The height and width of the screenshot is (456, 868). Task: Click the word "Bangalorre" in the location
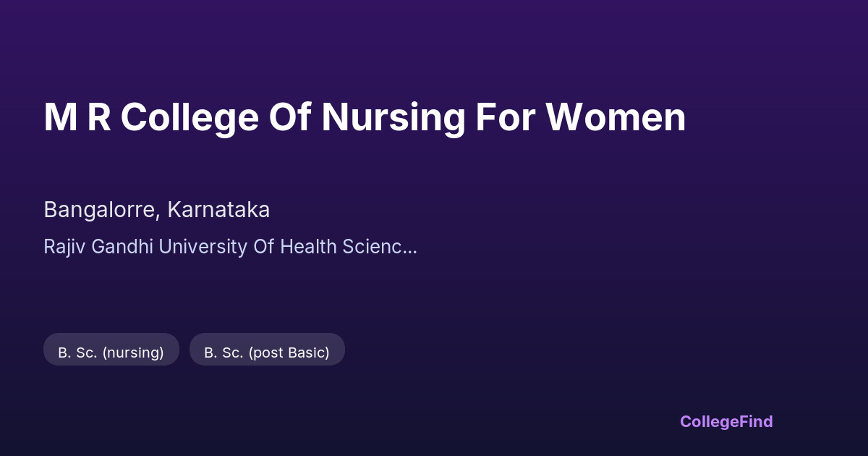[x=100, y=210]
